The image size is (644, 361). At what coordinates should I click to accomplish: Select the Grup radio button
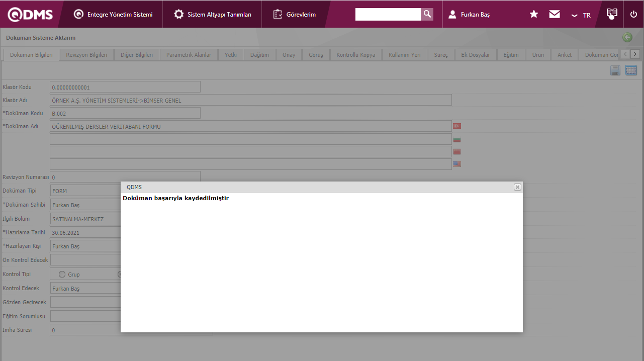(x=62, y=275)
